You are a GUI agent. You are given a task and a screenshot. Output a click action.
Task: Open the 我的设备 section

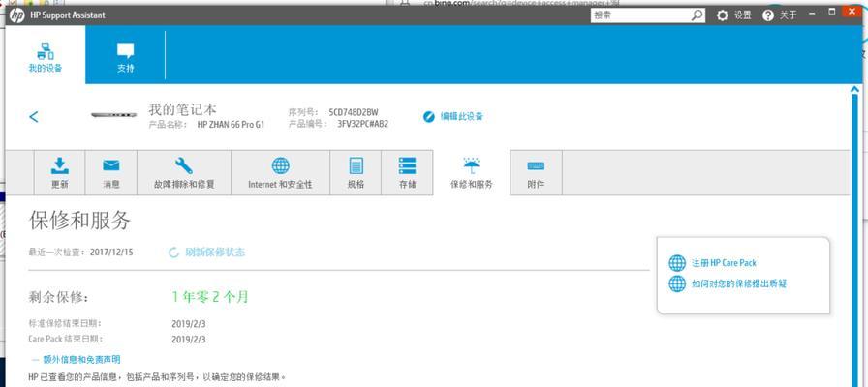tap(46, 55)
